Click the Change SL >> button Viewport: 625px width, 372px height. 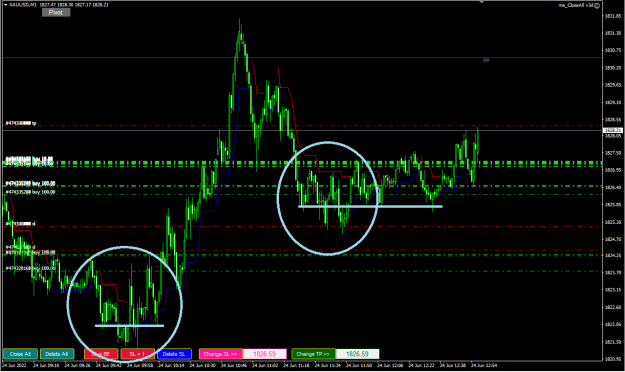(220, 354)
